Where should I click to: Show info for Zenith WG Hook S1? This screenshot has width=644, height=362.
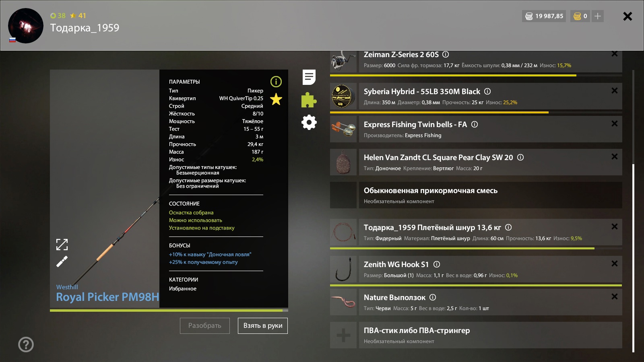click(x=437, y=264)
